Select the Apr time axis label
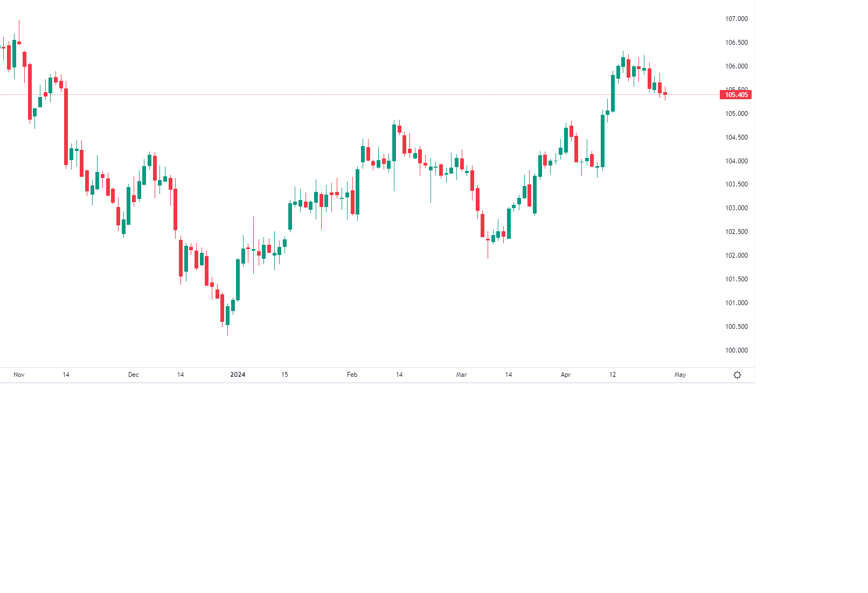Screen dimensions: 868x593 tap(565, 375)
